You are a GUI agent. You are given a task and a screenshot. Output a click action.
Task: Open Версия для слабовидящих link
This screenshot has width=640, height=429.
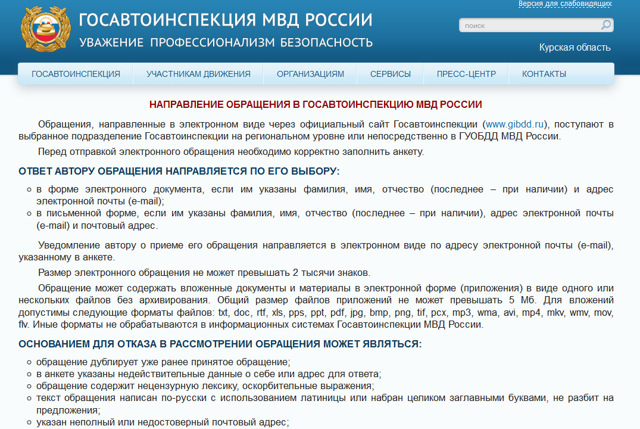click(x=565, y=4)
